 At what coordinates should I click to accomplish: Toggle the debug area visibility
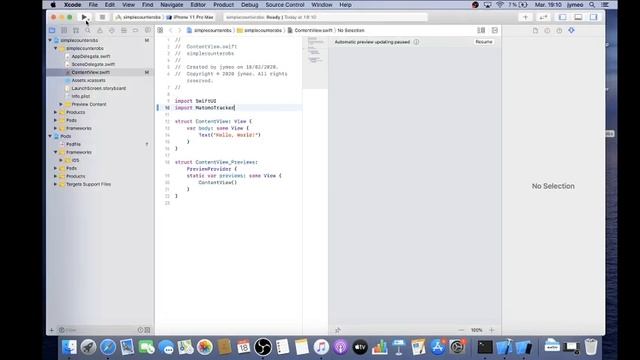coord(578,17)
